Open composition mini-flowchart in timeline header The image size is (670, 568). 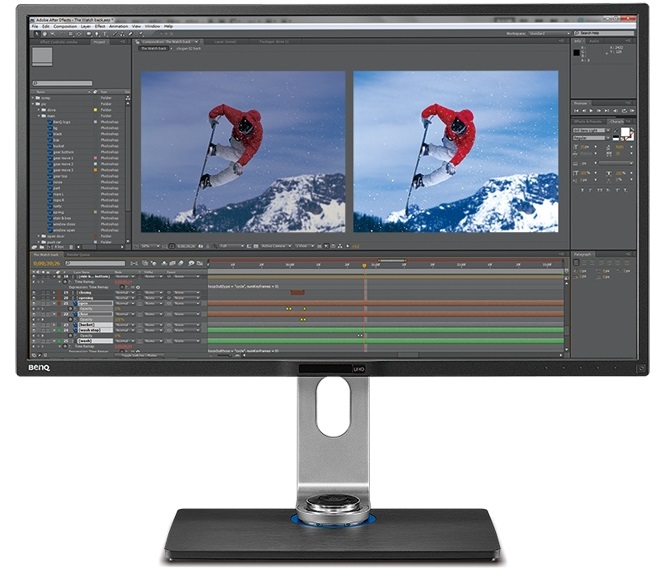(x=134, y=263)
